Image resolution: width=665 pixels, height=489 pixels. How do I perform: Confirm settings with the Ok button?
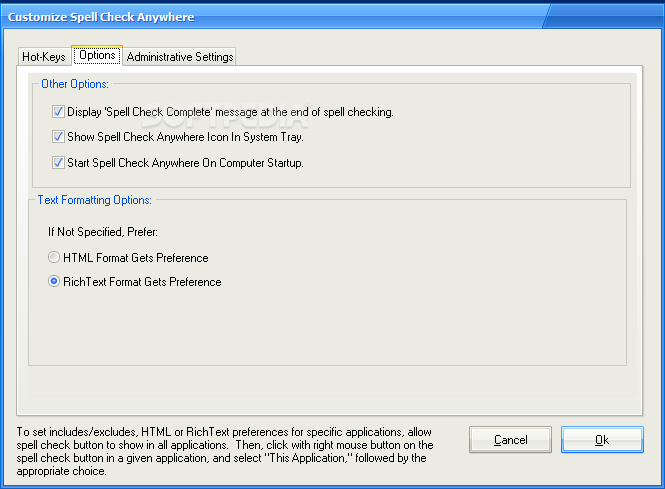[x=602, y=439]
